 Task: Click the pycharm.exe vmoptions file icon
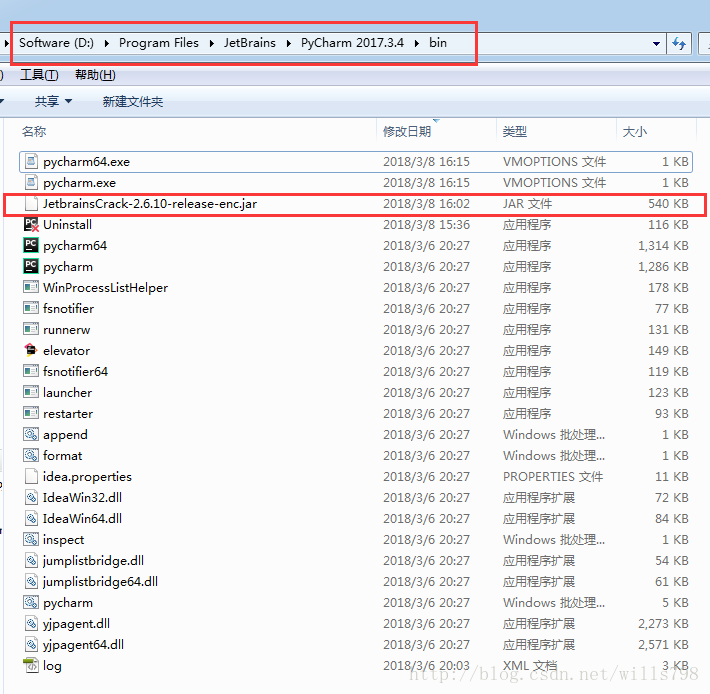(x=31, y=182)
